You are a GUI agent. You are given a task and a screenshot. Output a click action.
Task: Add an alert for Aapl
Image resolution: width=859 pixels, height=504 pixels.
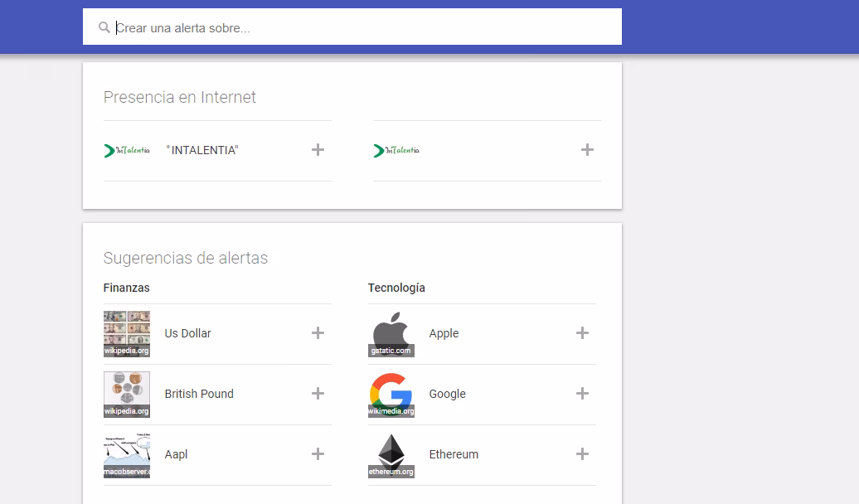pos(318,454)
